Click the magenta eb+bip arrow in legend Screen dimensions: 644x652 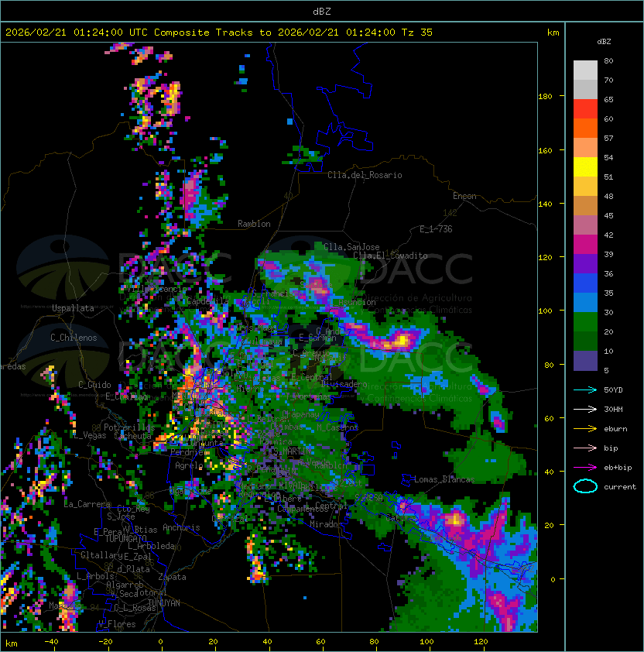pos(585,468)
